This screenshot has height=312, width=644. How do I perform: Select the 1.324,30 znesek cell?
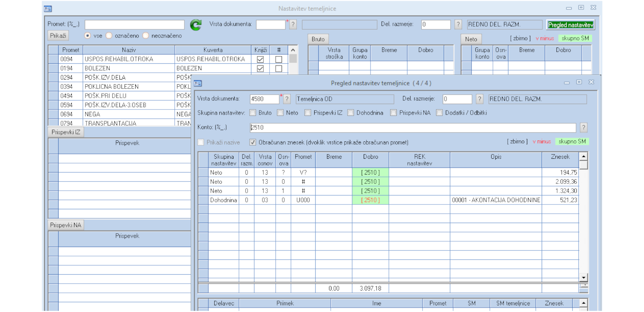coord(560,191)
